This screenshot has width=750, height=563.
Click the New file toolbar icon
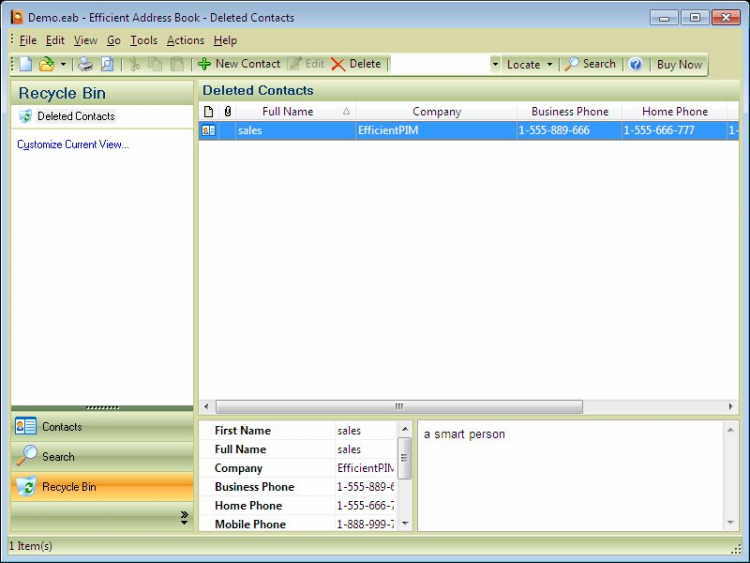[26, 64]
